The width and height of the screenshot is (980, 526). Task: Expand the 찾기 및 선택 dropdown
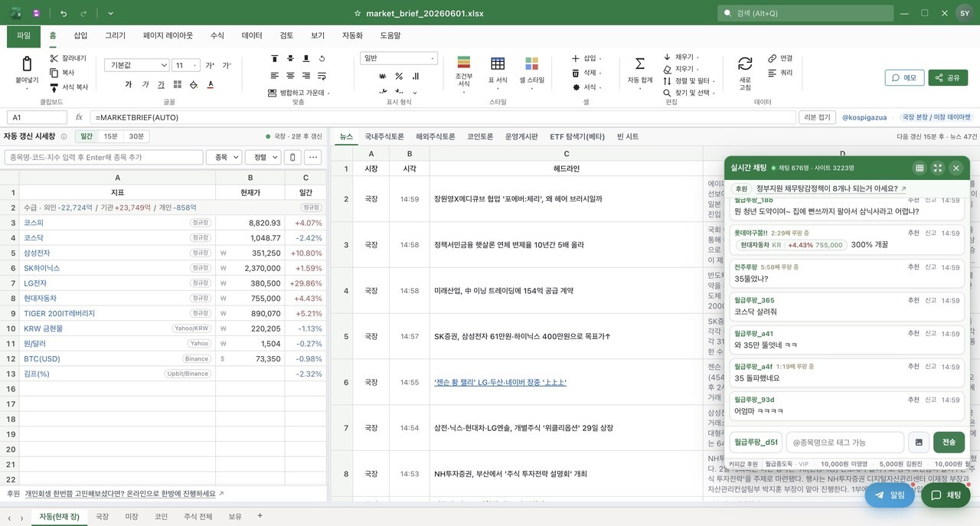pos(691,93)
